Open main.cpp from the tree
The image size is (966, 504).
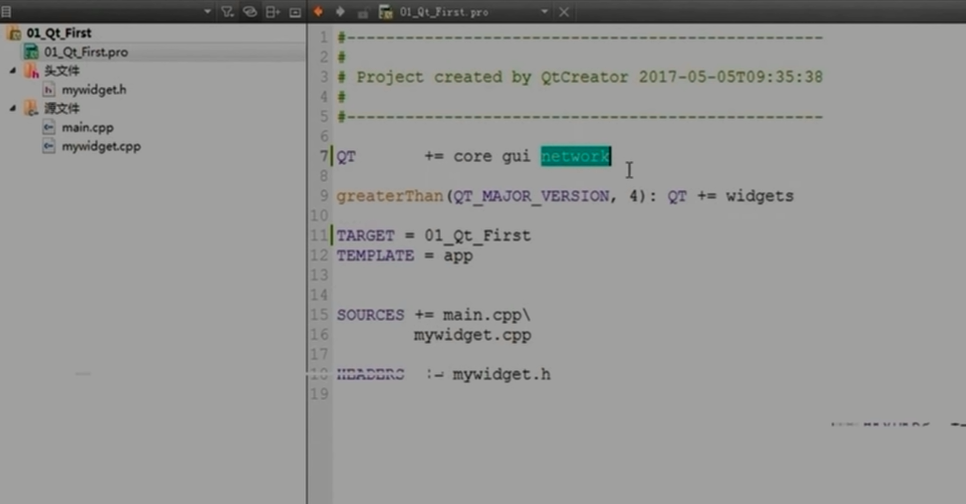point(87,128)
